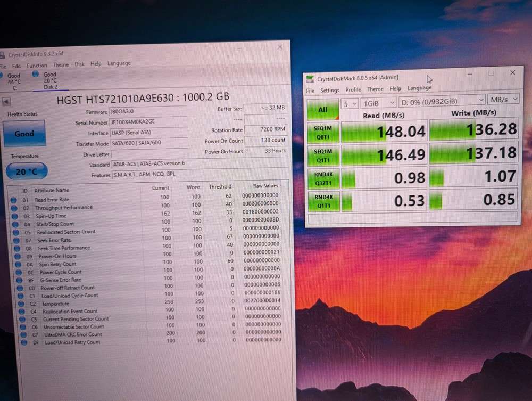Click the Reallocated Sectors Count status icon

point(15,233)
